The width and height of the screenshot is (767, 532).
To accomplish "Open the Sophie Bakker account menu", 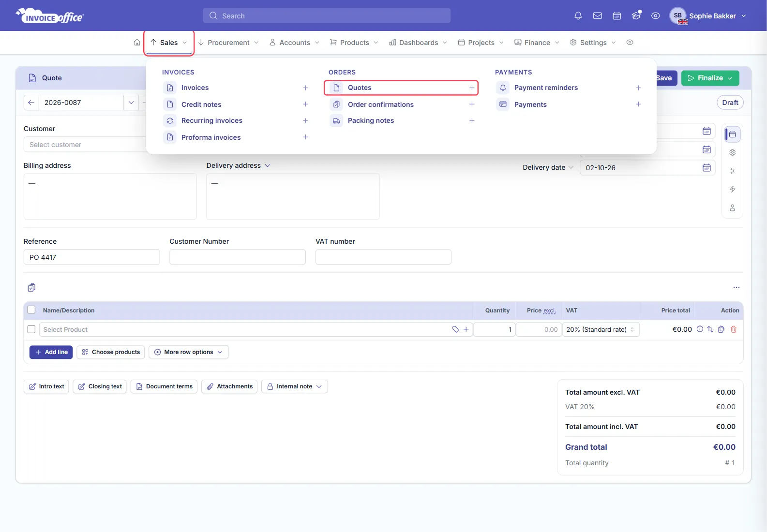I will (x=708, y=16).
